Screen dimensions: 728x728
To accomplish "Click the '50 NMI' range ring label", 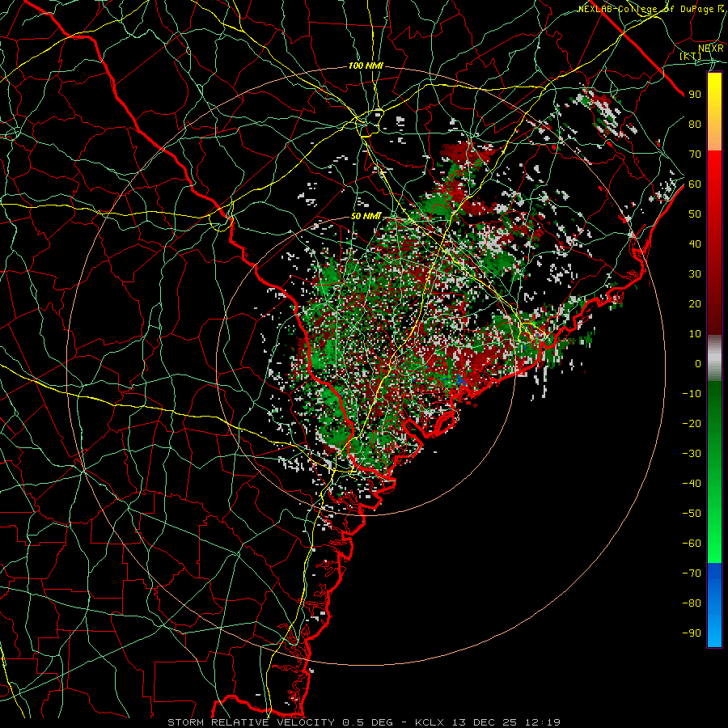I will [366, 216].
